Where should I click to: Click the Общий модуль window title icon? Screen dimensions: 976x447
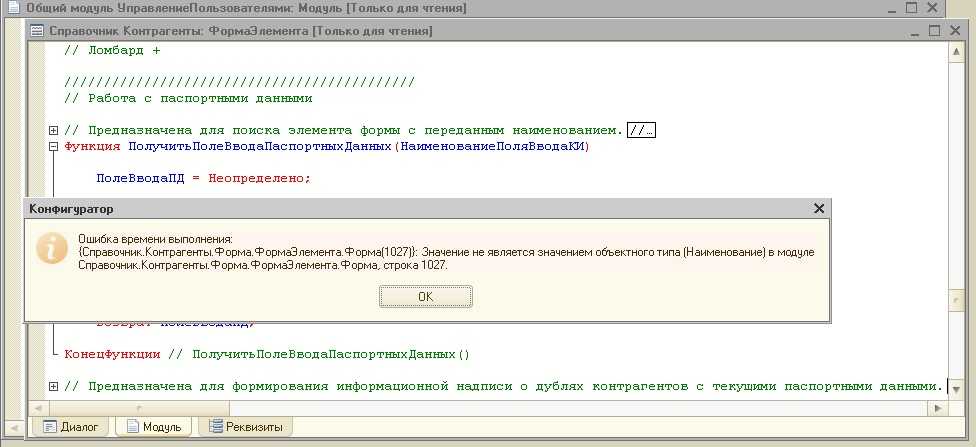(x=13, y=8)
